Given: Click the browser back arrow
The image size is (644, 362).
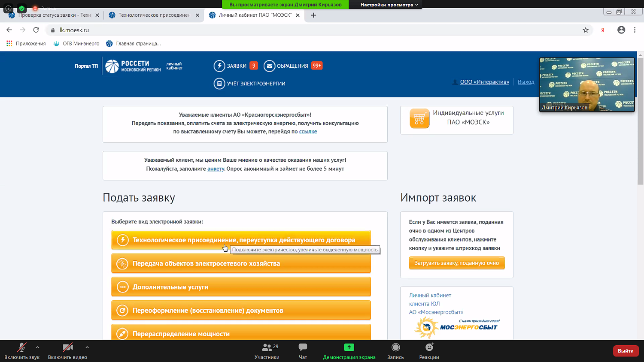Looking at the screenshot, I should [x=9, y=30].
